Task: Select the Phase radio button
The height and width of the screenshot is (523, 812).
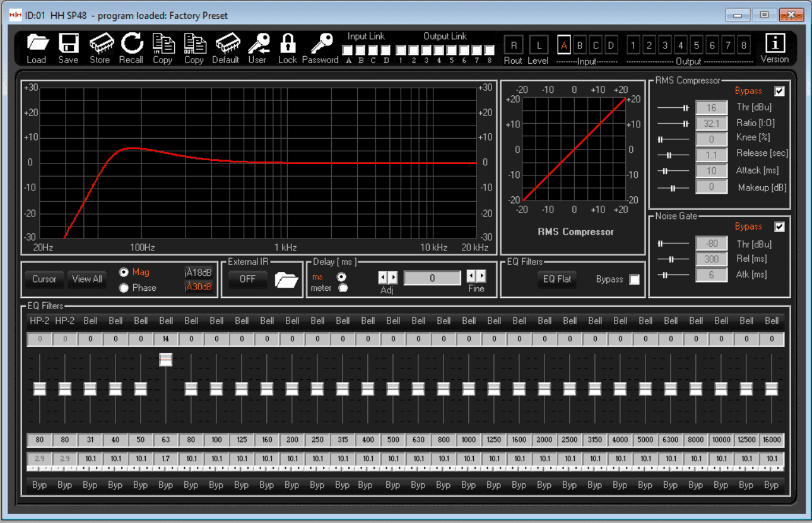Action: pyautogui.click(x=124, y=288)
